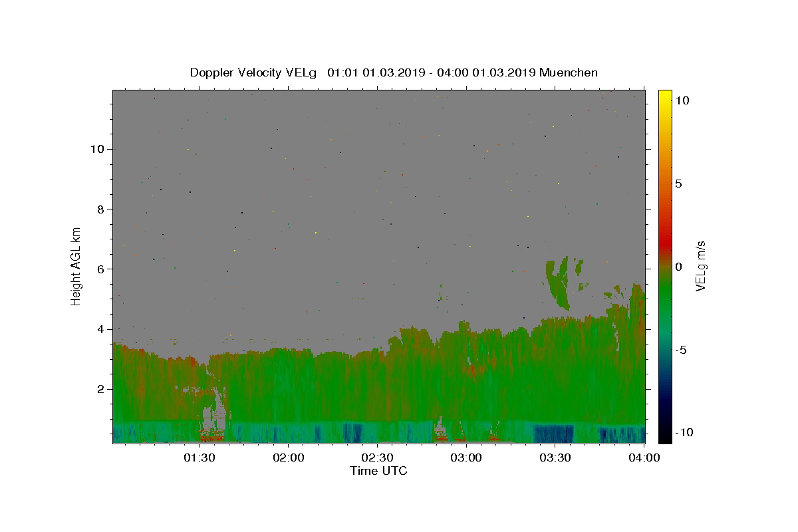Click the start time '01:01 01.03.2019' in the title
798x532 pixels.
point(375,72)
